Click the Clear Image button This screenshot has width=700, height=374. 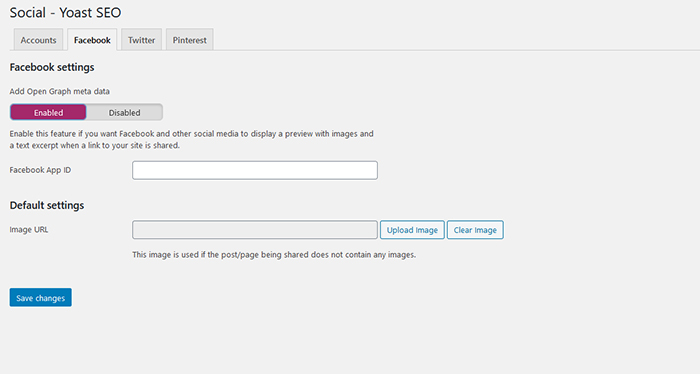[475, 230]
